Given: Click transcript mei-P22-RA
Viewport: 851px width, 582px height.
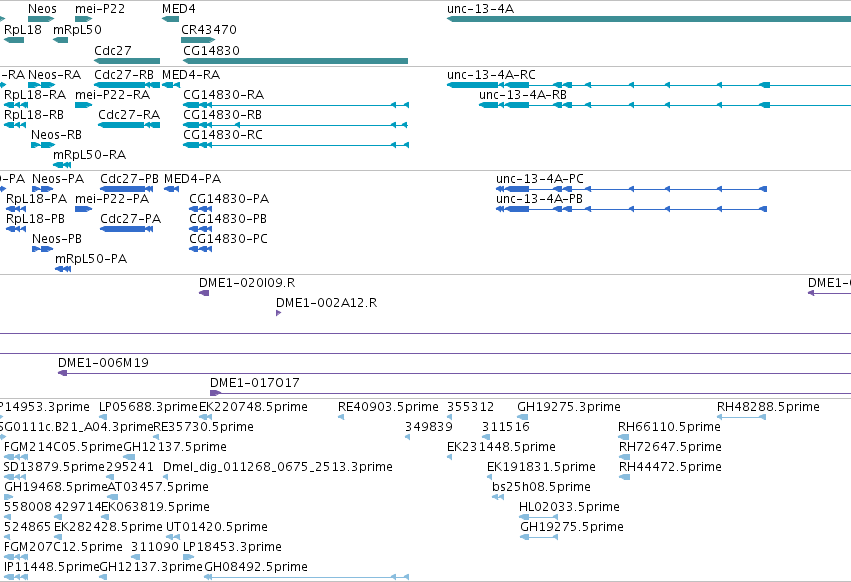Looking at the screenshot, I should coord(84,105).
